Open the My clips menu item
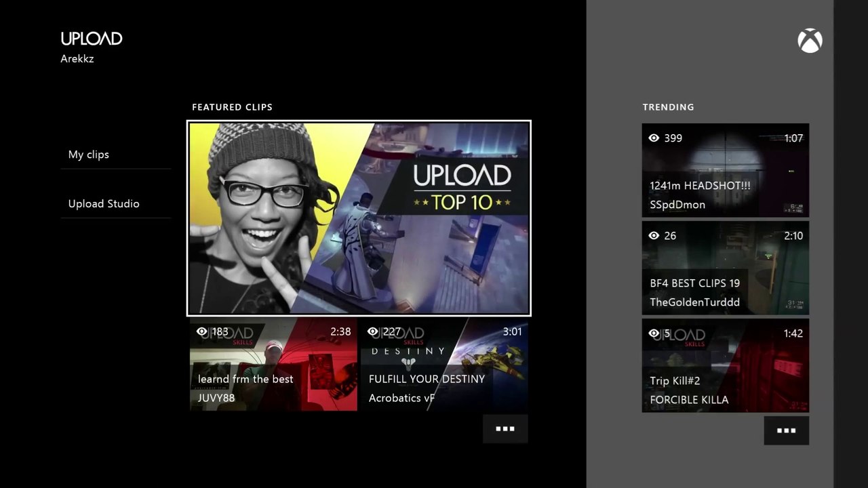 (116, 155)
